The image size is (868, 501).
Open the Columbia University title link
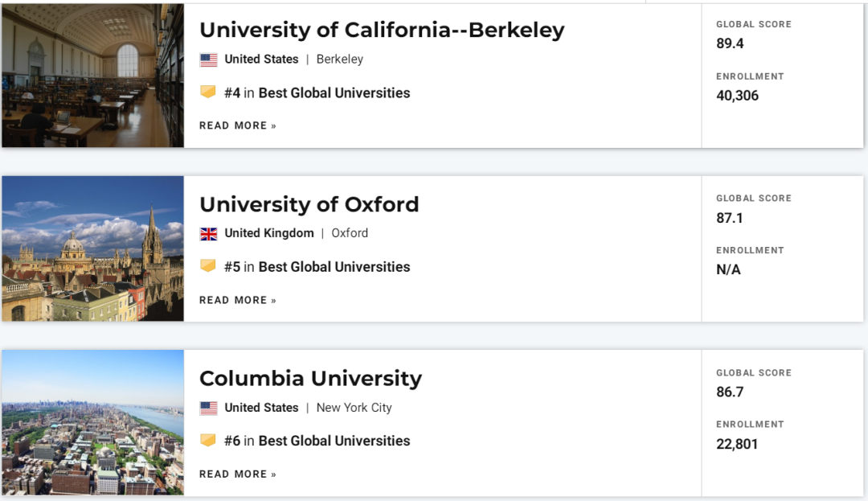coord(310,378)
